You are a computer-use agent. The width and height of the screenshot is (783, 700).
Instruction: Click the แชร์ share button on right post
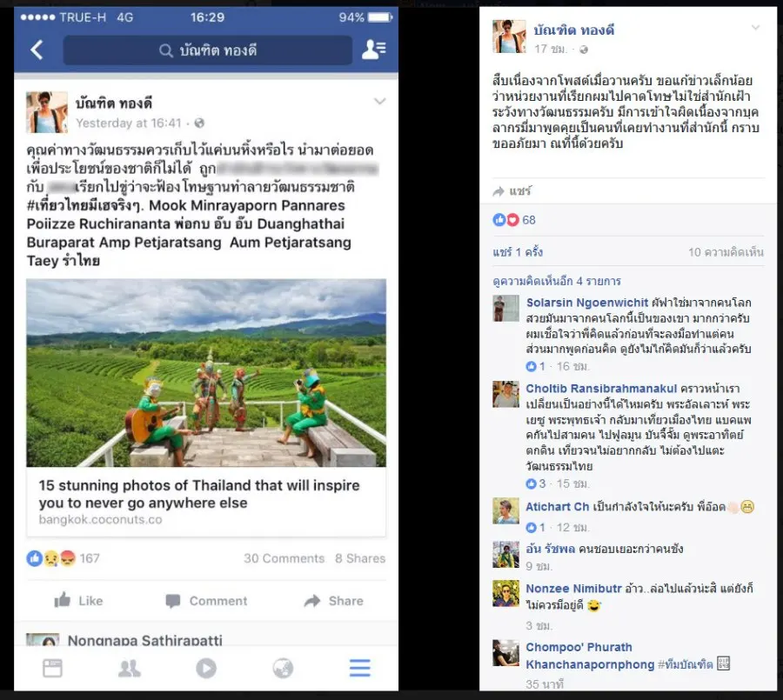click(512, 190)
